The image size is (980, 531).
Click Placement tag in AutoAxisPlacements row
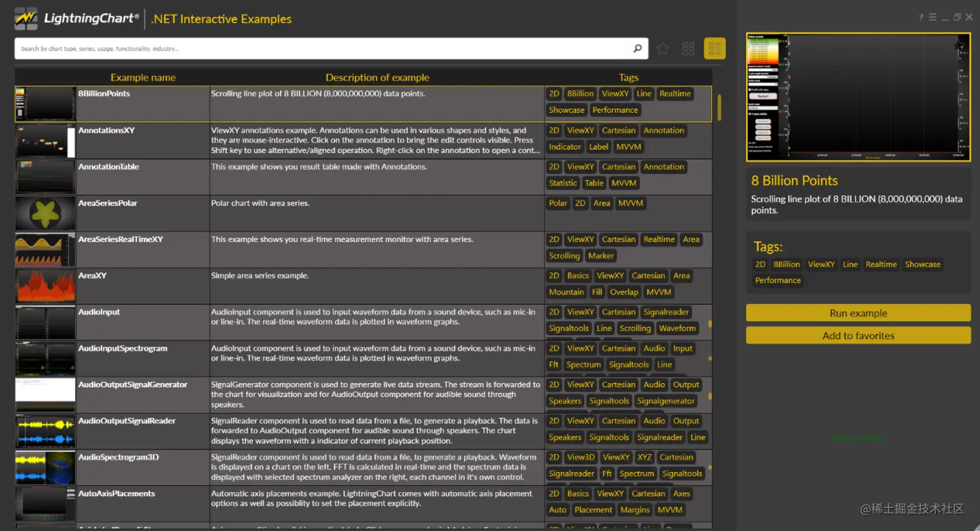593,510
